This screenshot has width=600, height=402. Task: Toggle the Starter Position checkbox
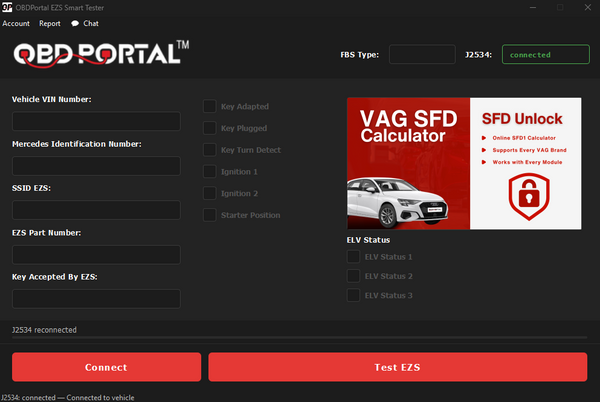point(210,215)
